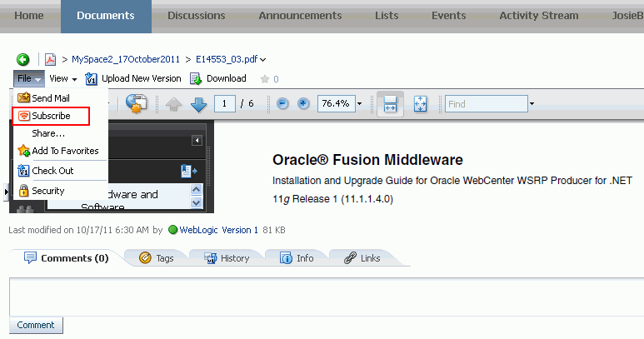Screen dimensions: 644x339
Task: Choose Subscribe in the File menu
Action: click(x=51, y=116)
